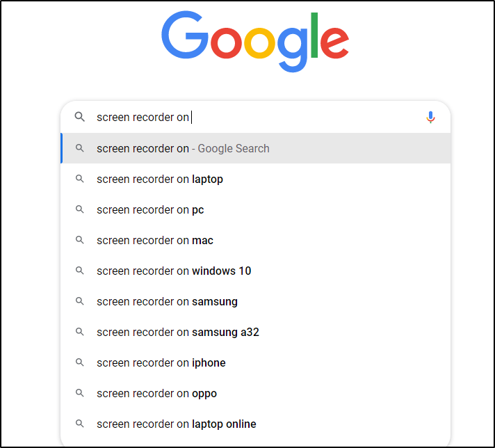The image size is (495, 448).
Task: Click magnifier icon beside 'screen recorder on pc'
Action: [80, 209]
